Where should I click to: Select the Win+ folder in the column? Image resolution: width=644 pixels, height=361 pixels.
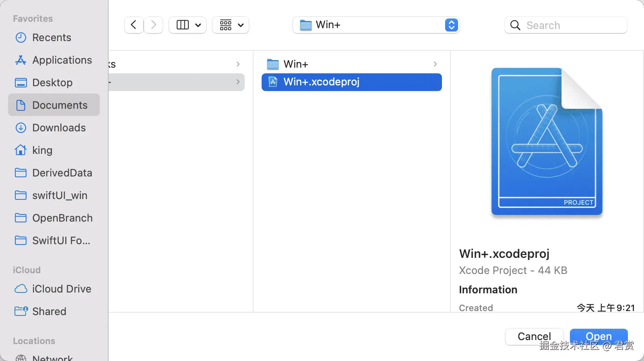352,64
